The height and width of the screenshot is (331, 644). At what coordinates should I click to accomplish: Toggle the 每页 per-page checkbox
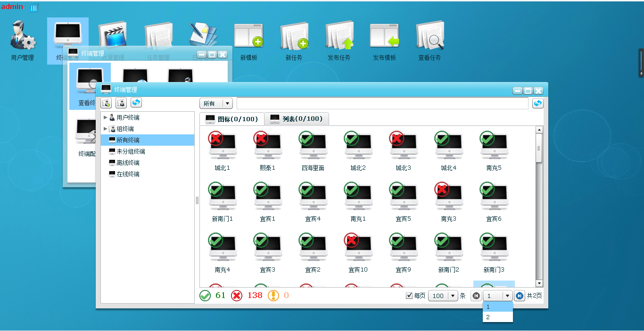409,296
